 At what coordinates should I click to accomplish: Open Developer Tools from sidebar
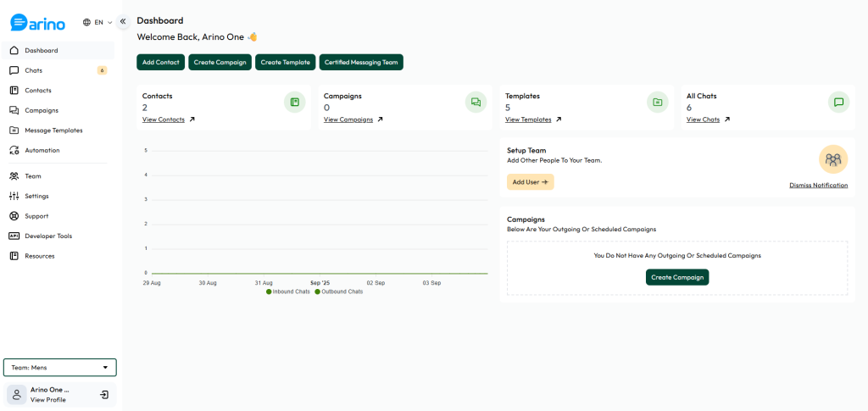click(x=58, y=236)
